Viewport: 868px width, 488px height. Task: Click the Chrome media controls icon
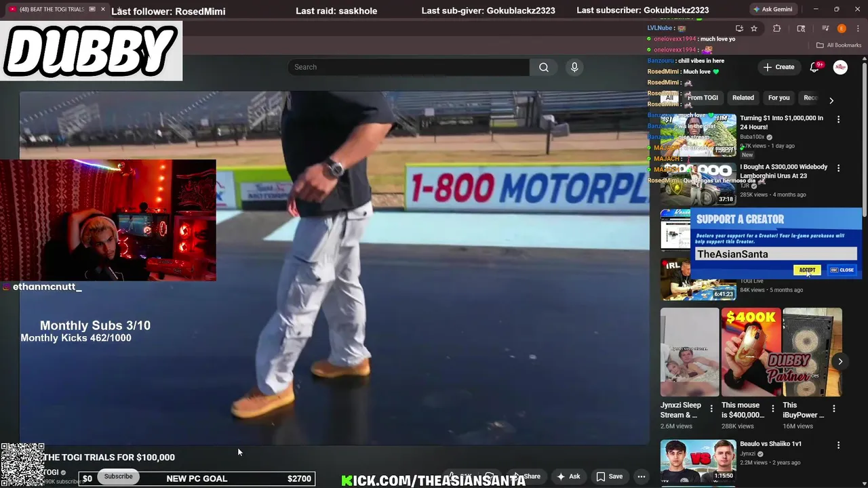click(825, 28)
